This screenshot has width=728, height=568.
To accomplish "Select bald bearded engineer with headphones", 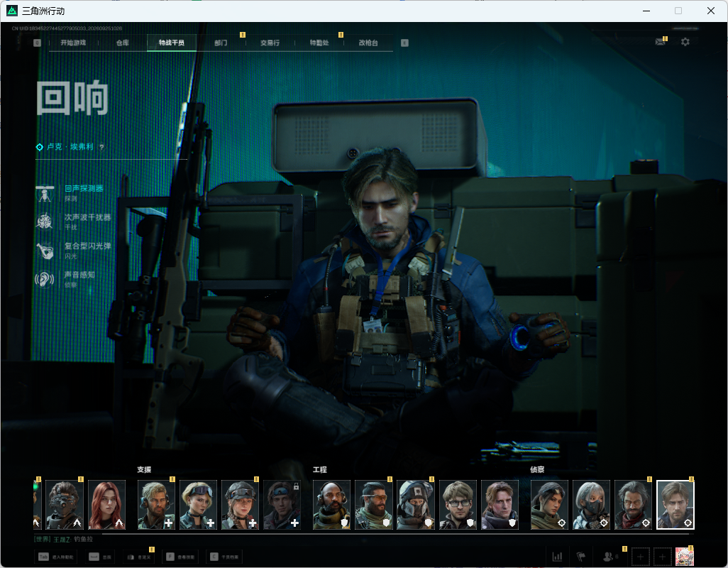I will [x=331, y=505].
